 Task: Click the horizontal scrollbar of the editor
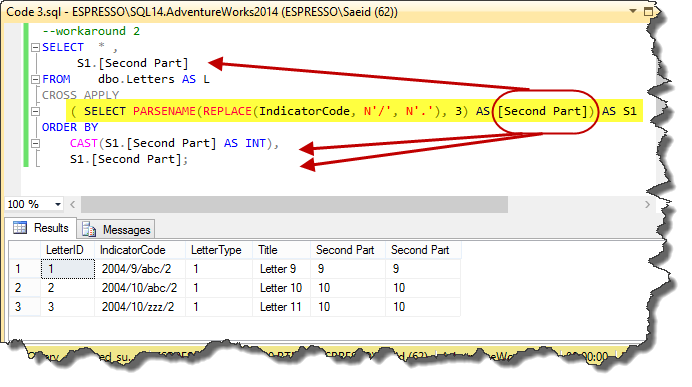coord(294,204)
